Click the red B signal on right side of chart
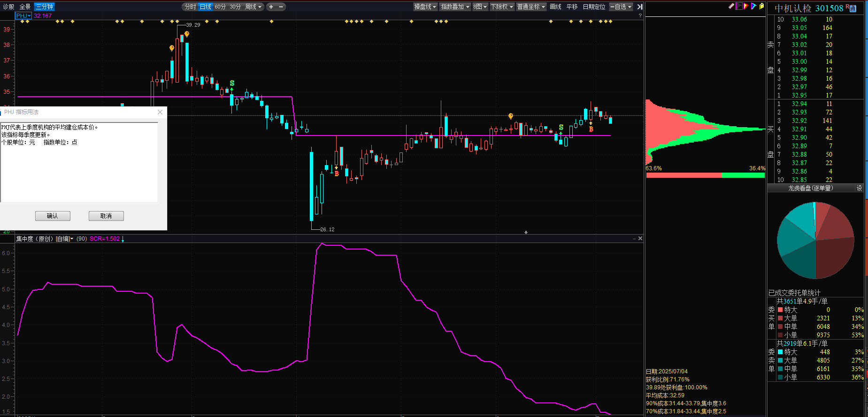Viewport: 868px width, 417px height. pyautogui.click(x=591, y=129)
